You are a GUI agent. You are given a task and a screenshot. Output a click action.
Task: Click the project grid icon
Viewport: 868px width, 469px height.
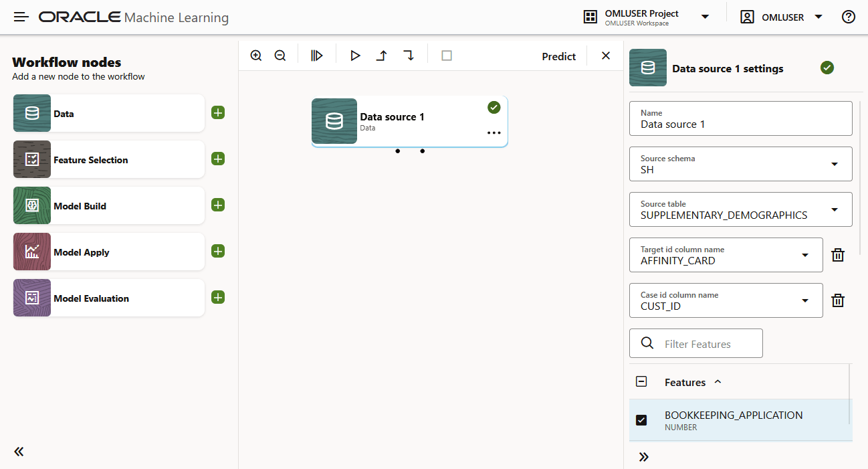pyautogui.click(x=590, y=17)
